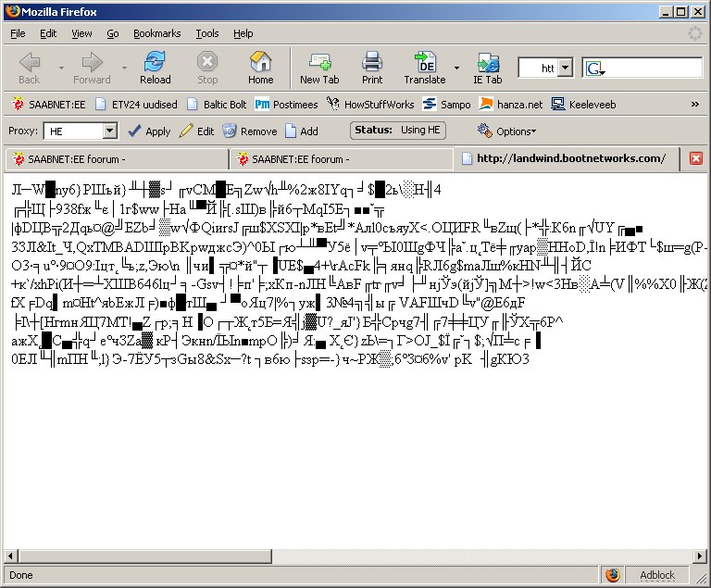Click the Firefox icon in status bar

tap(612, 575)
